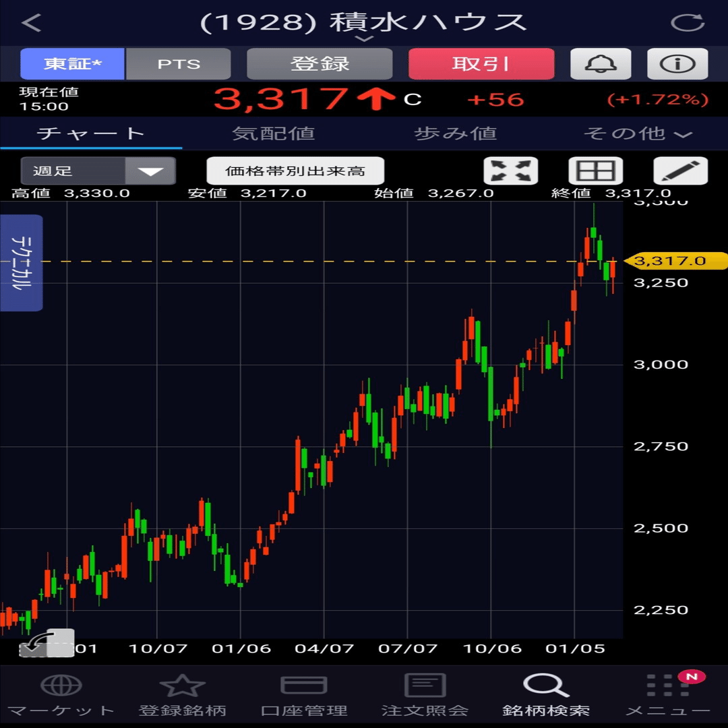This screenshot has width=728, height=728.
Task: Open 口座管理 card tab
Action: tap(304, 695)
